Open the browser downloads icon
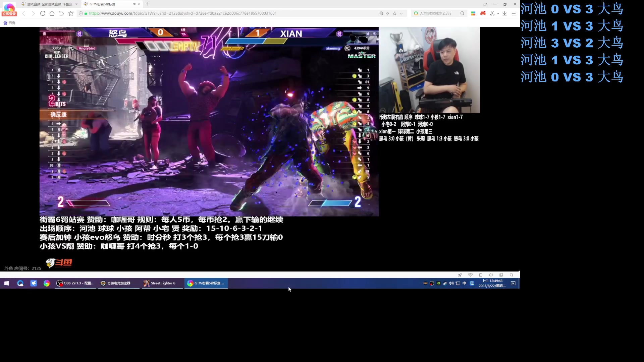 click(x=504, y=13)
